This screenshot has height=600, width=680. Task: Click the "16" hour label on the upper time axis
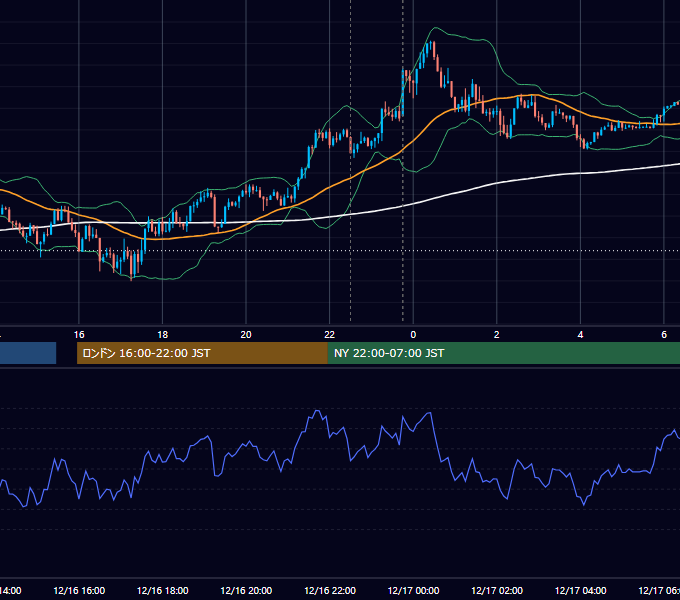click(79, 335)
